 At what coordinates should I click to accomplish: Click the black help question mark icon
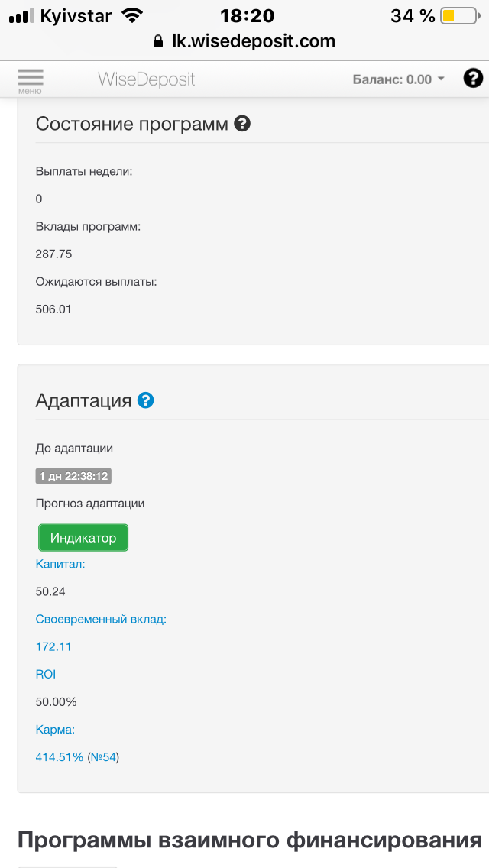(473, 78)
